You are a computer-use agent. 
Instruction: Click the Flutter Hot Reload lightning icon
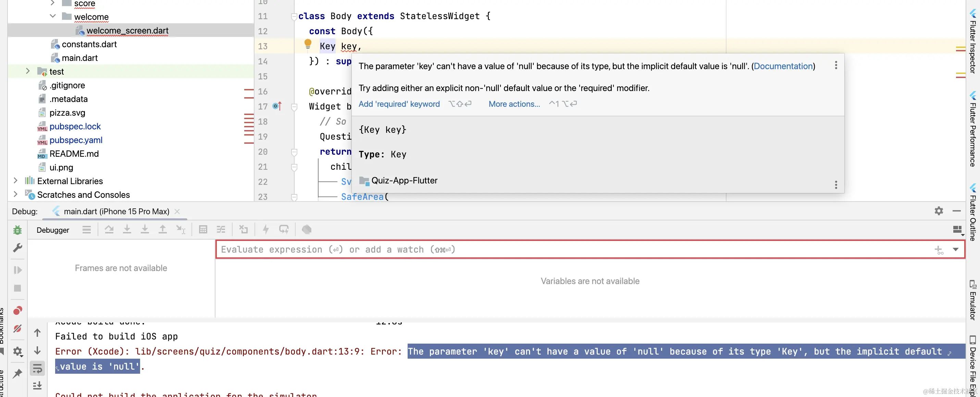265,229
